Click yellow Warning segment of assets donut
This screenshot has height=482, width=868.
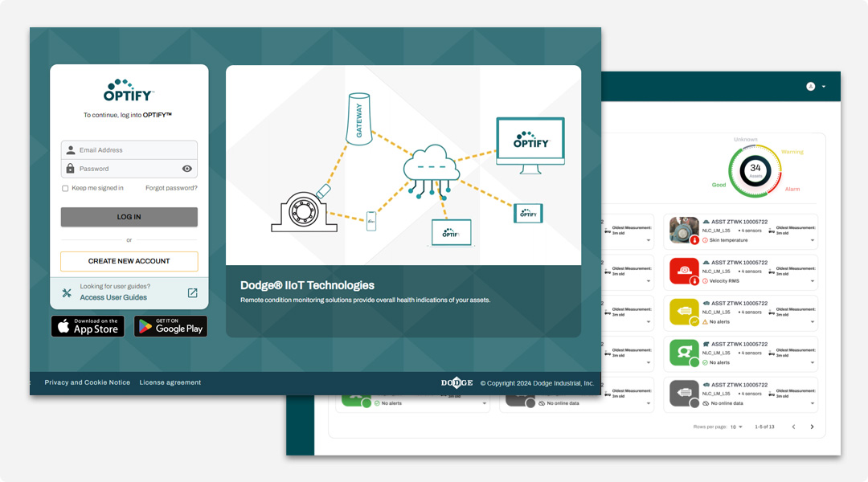775,157
